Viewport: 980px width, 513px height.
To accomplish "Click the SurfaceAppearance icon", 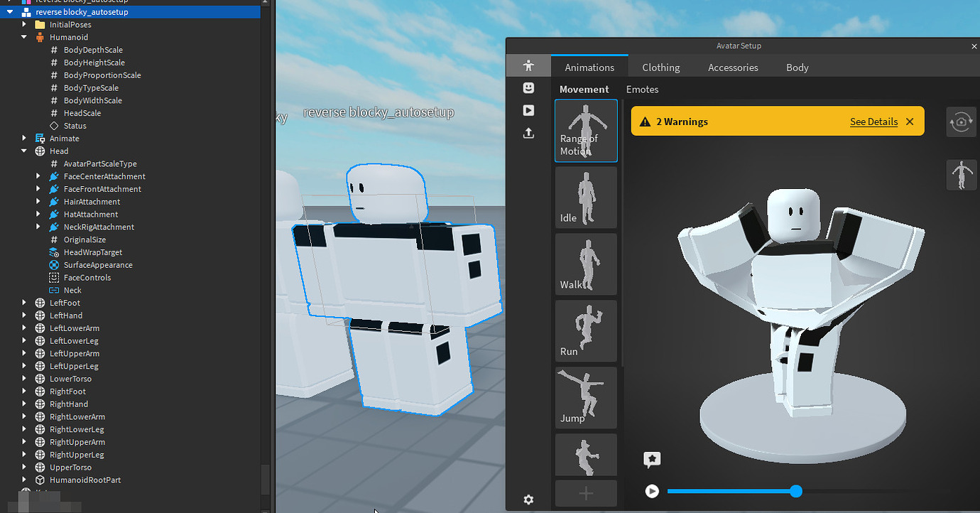I will (x=54, y=265).
